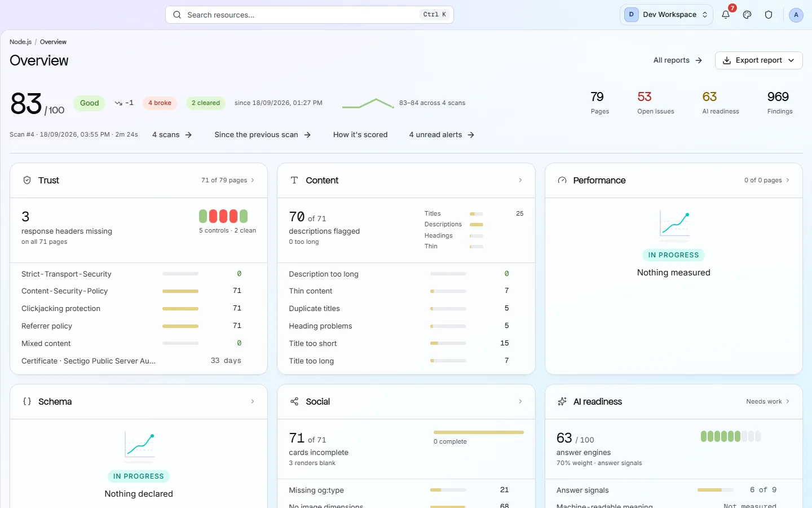Click the 969 Findings stat

click(x=779, y=102)
